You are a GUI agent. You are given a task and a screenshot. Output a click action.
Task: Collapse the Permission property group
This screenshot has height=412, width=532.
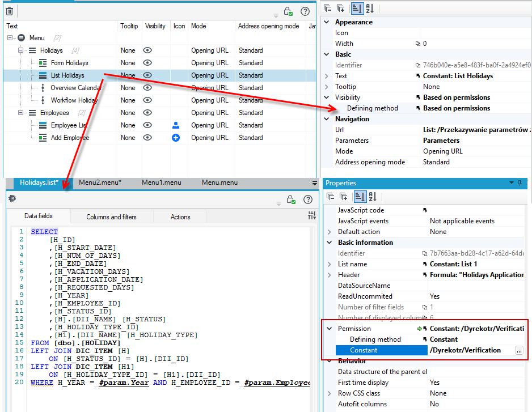329,329
